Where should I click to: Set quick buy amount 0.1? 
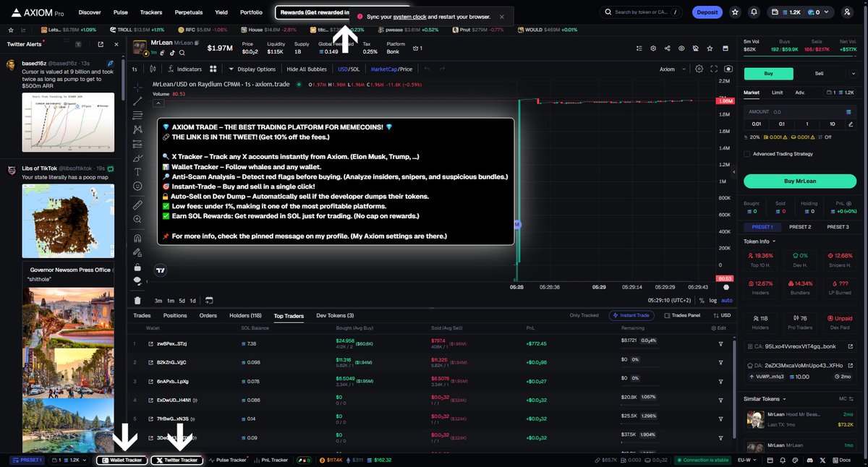781,124
